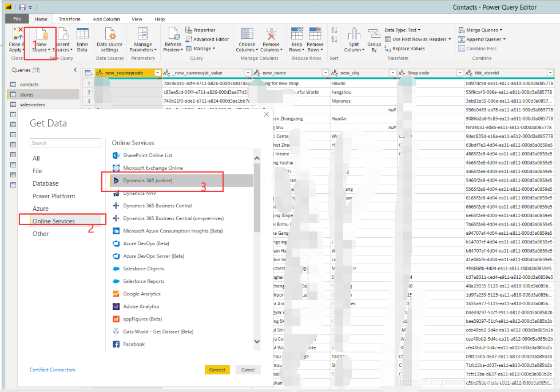Select Microsoft Exchange Online connector
The width and height of the screenshot is (560, 392).
click(x=181, y=167)
